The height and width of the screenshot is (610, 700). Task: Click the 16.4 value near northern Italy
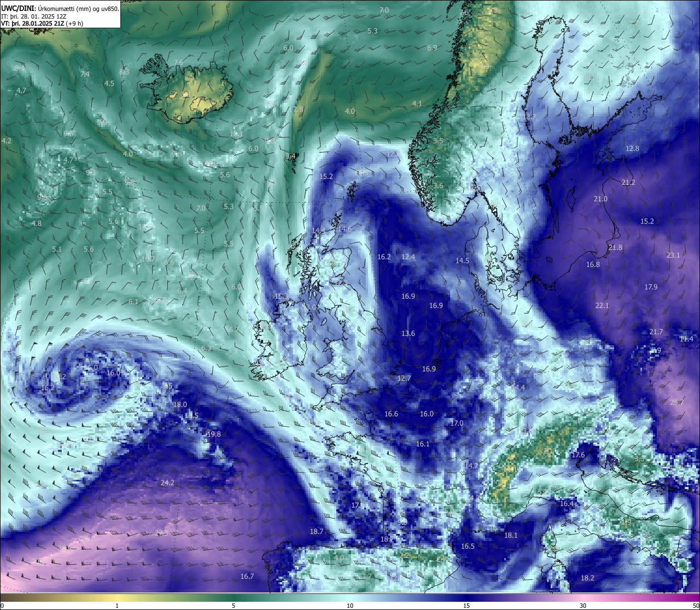(x=567, y=503)
